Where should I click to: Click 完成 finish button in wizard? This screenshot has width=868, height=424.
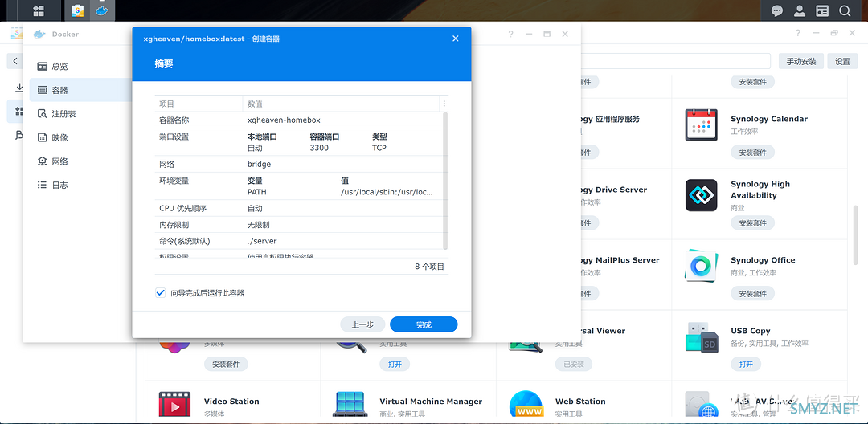pos(424,324)
